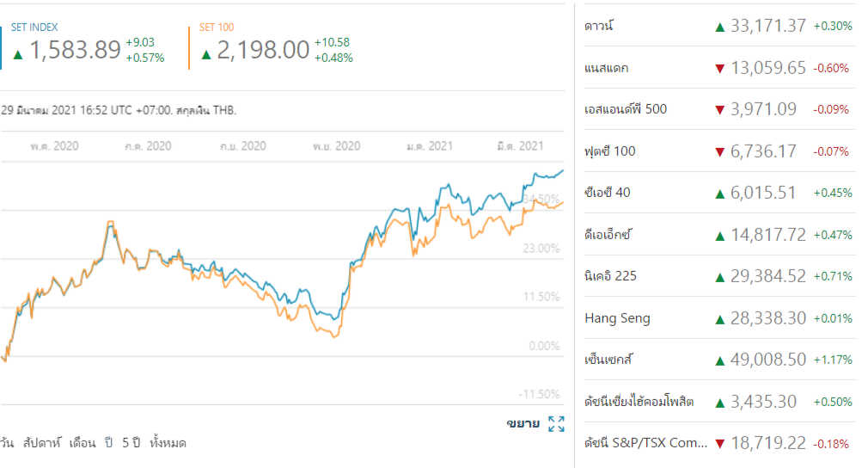Click the expand chart fullscreen icon
Viewport: 868px width, 474px height.
click(x=556, y=423)
